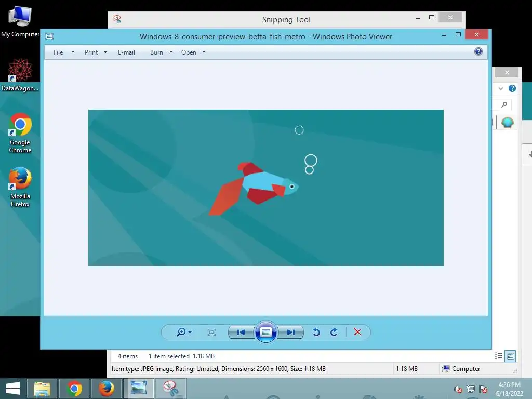This screenshot has height=399, width=532.
Task: Open the zoom magnifier control in Photo Viewer
Action: point(184,332)
